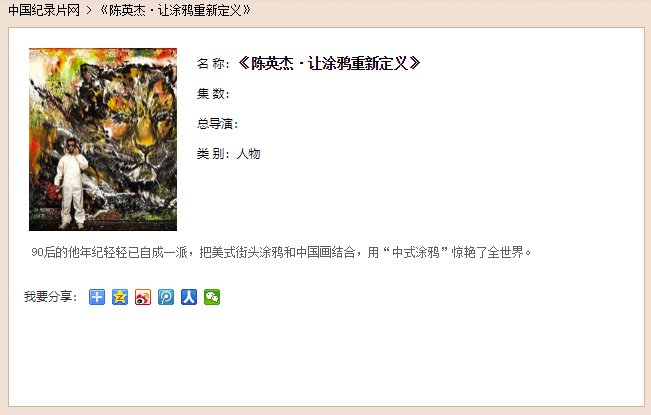Click the synopsis text starting with 90后的他

coord(281,252)
